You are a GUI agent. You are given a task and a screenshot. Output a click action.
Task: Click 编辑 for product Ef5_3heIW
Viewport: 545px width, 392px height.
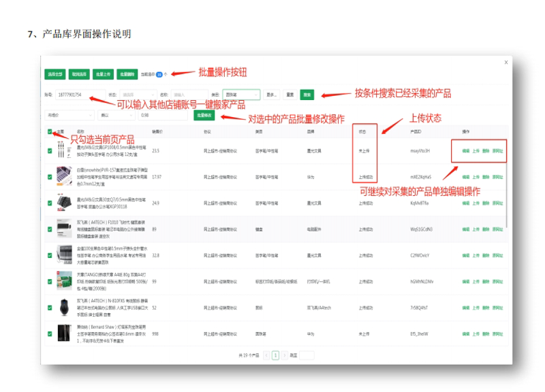click(x=466, y=334)
